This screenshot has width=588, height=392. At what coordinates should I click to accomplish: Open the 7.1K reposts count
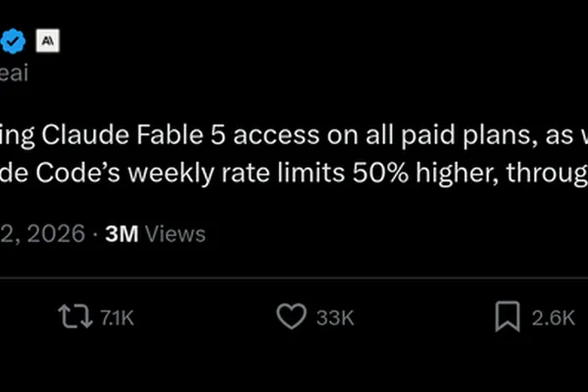(x=117, y=318)
